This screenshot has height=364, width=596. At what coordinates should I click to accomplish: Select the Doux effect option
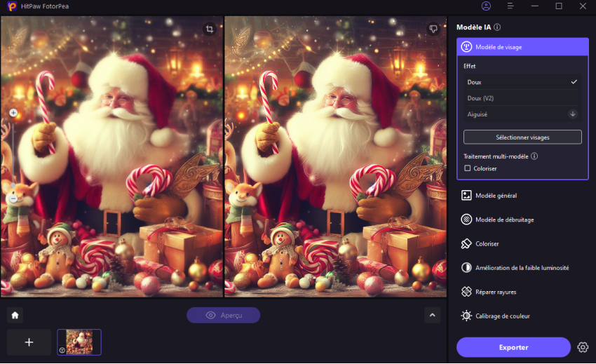522,82
